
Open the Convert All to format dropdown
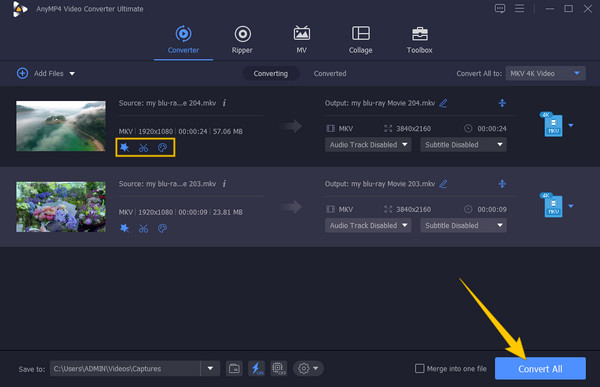click(x=545, y=73)
